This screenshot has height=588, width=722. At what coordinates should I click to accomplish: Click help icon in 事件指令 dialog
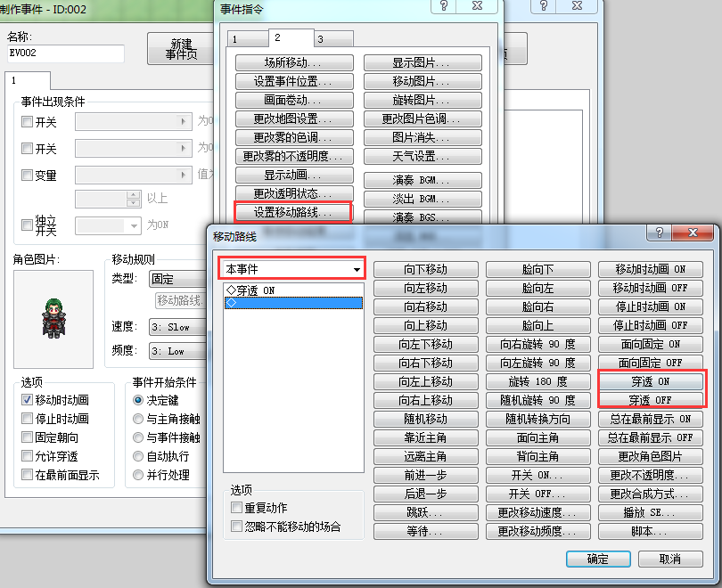coord(444,6)
